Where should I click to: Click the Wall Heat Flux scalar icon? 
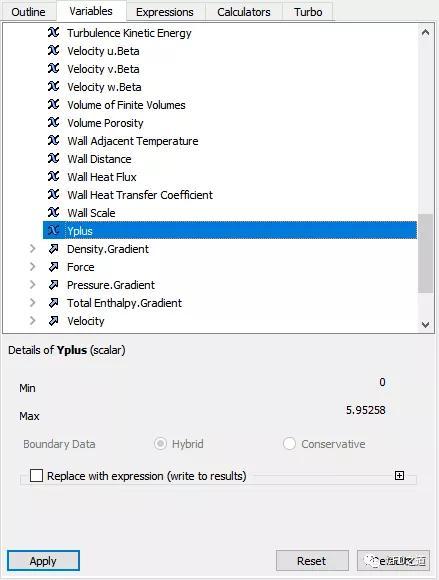(x=53, y=176)
